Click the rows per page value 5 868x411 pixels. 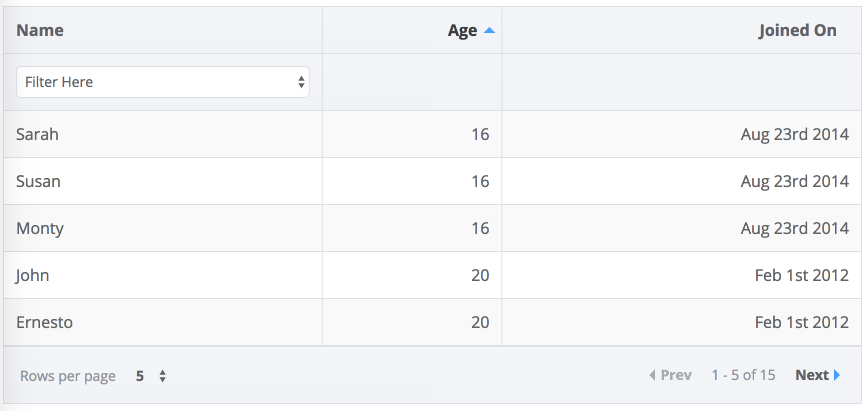pos(140,376)
